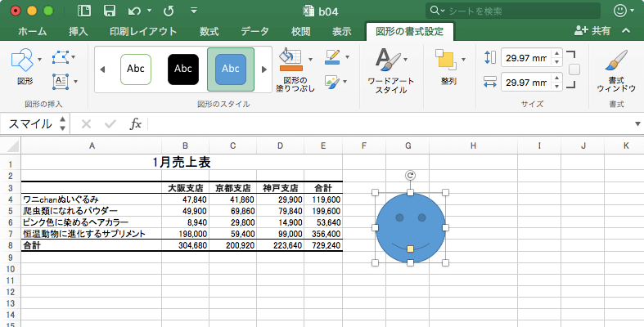Screen dimensions: 644x327
Task: Expand the formula bar chevron
Action: coord(637,124)
